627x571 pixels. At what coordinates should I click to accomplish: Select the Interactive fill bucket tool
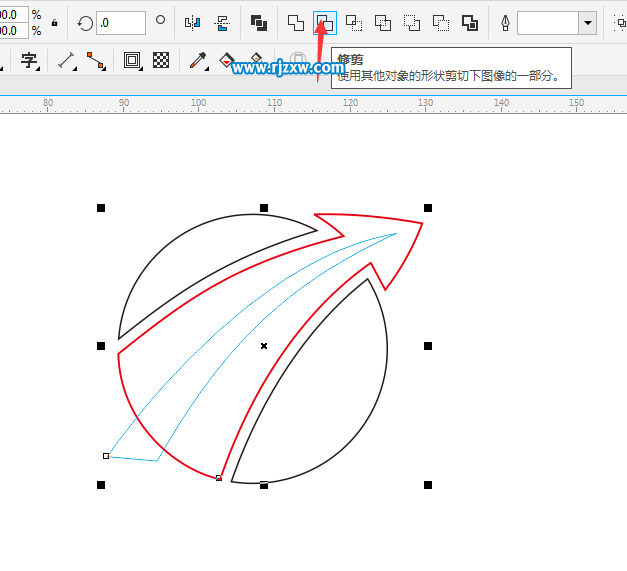227,60
